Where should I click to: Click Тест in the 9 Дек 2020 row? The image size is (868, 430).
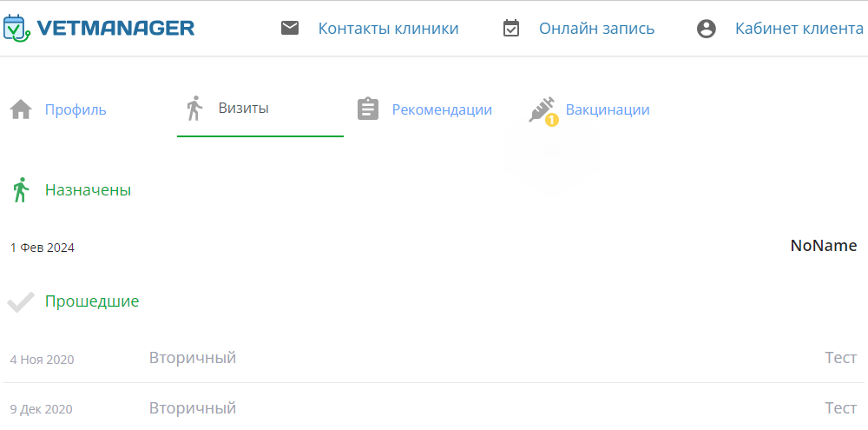click(x=841, y=408)
